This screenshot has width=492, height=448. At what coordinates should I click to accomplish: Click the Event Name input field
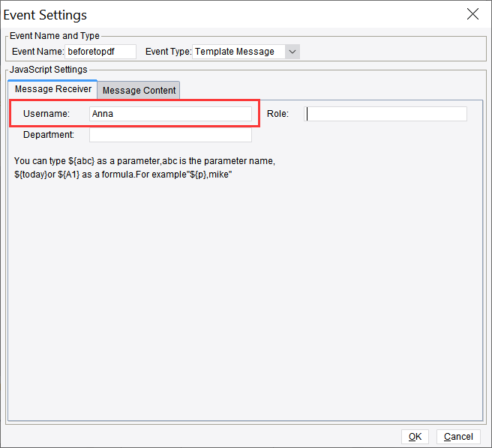pos(100,52)
